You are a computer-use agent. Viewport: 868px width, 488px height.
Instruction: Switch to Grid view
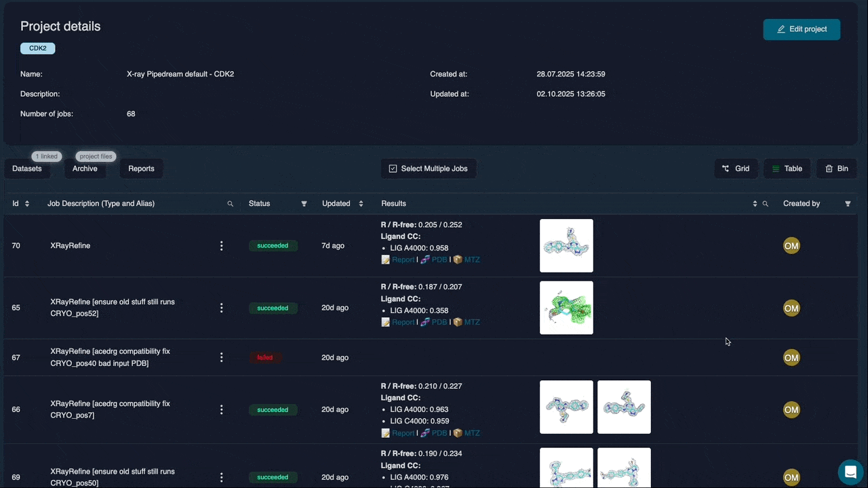point(735,169)
